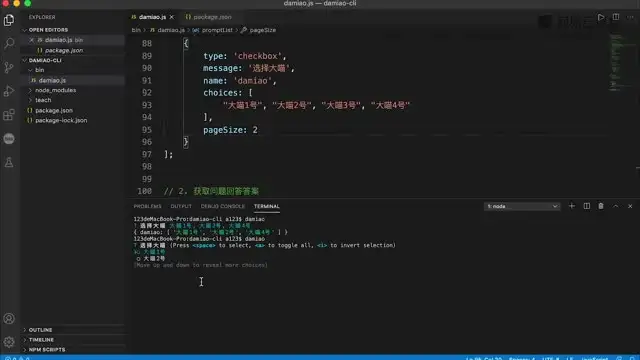The image size is (640, 360).
Task: Select the 大喵1号 choice in terminal
Action: (154, 252)
